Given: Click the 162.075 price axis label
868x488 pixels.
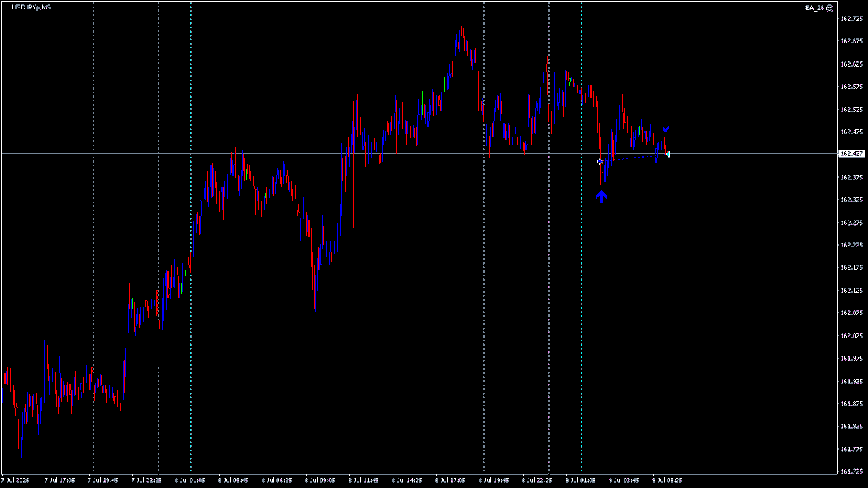Looking at the screenshot, I should point(851,313).
